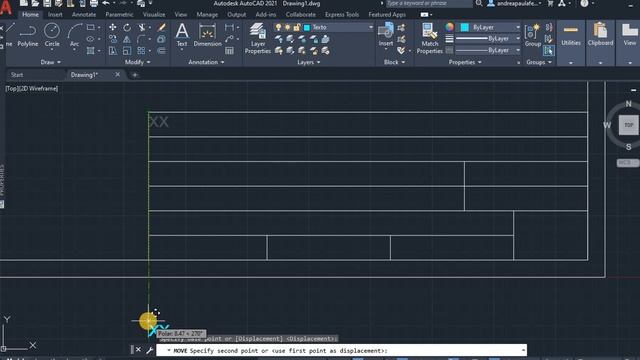Activate the Offset tool

(x=162, y=51)
